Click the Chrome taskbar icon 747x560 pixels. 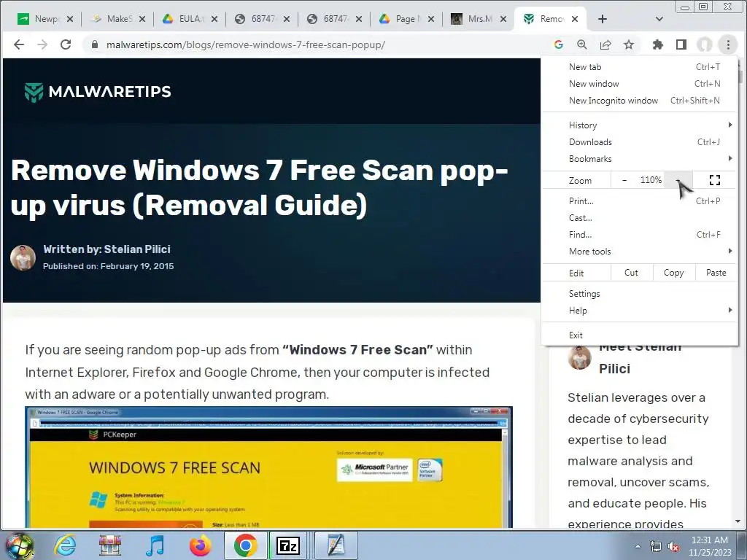coord(245,545)
